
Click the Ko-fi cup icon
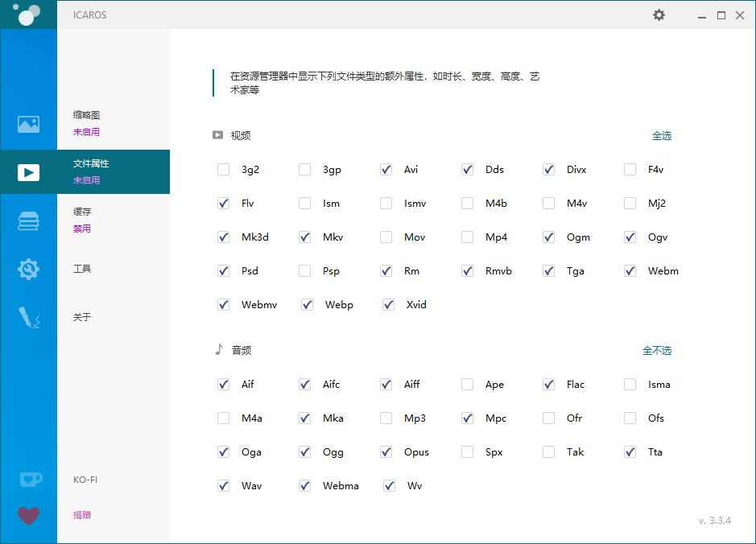[28, 479]
